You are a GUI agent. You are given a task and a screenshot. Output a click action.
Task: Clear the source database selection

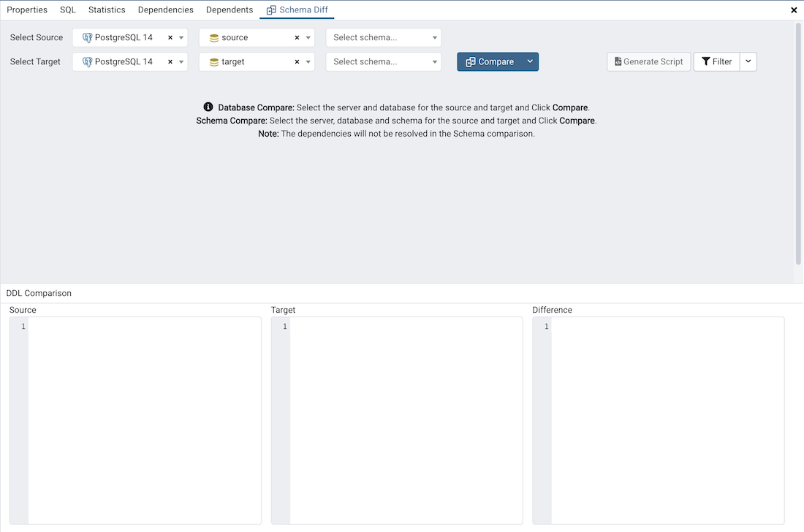297,37
